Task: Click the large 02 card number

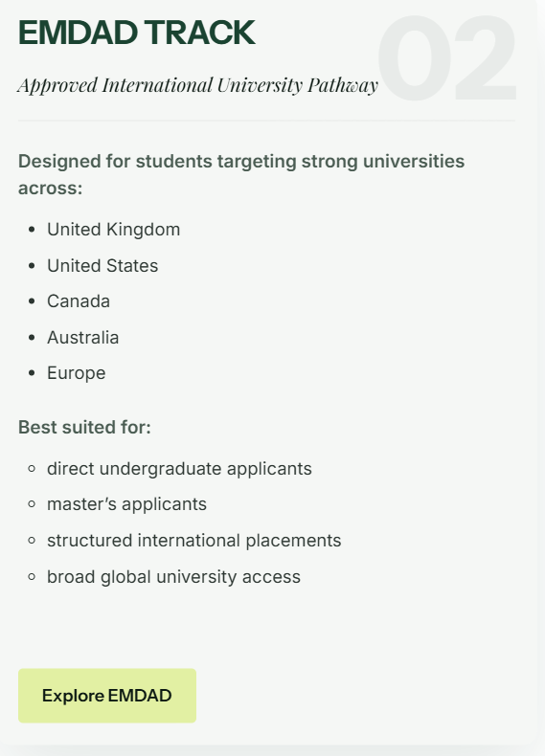Action: click(x=447, y=57)
